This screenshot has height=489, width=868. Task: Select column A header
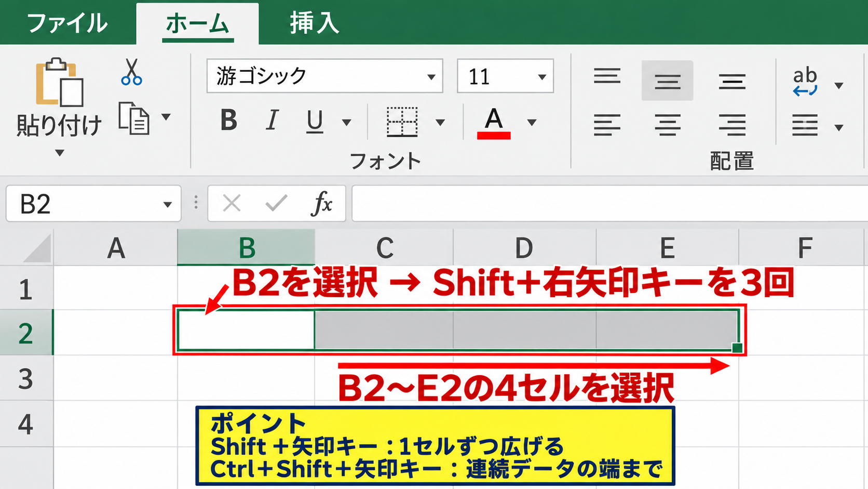tap(116, 248)
